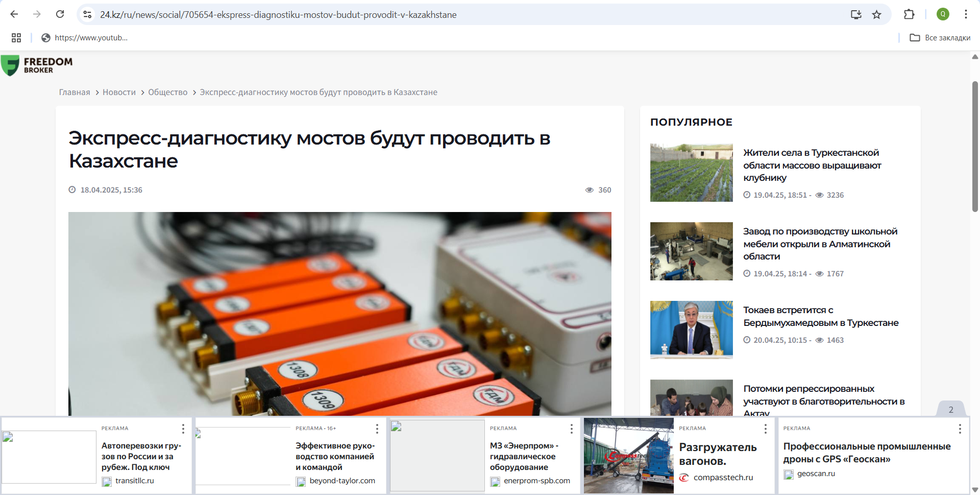Open МЗ «Энерпром» гидравлическое оборудование ad

(x=524, y=456)
